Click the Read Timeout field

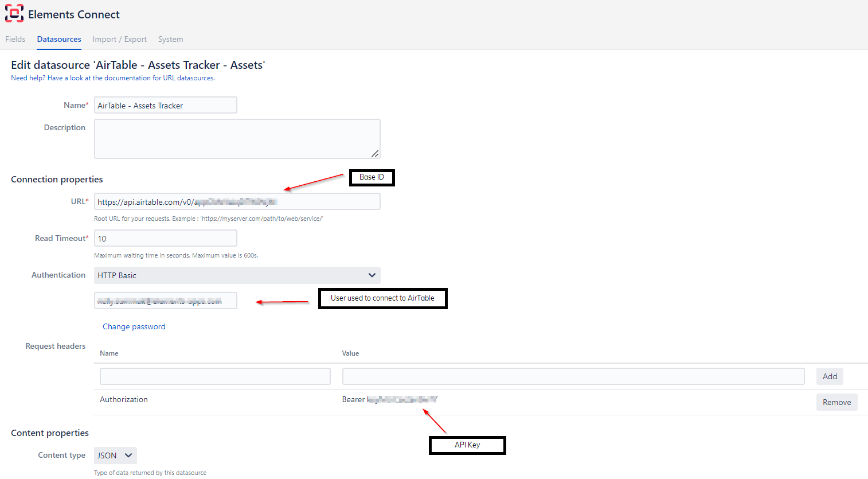[x=165, y=239]
